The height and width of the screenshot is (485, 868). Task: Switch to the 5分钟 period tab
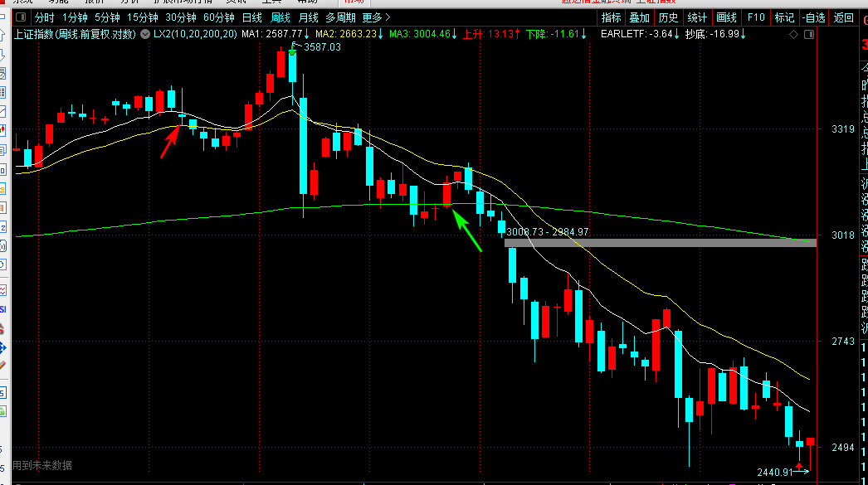[107, 17]
